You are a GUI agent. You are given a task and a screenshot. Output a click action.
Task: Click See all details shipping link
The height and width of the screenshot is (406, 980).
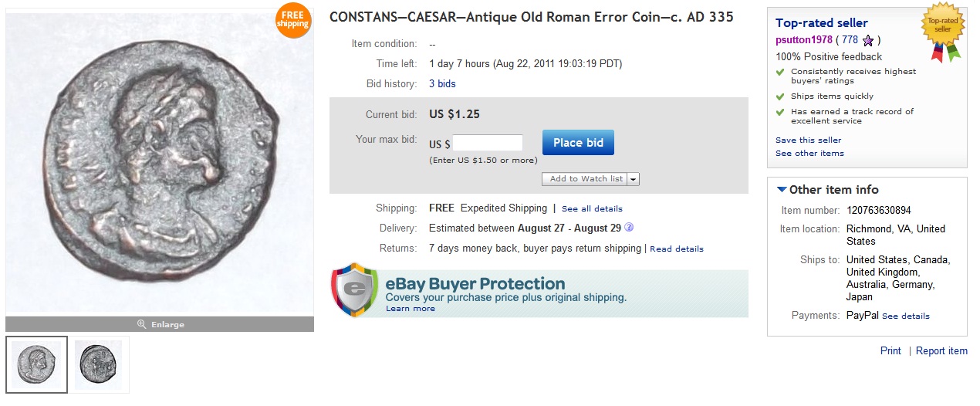click(592, 208)
